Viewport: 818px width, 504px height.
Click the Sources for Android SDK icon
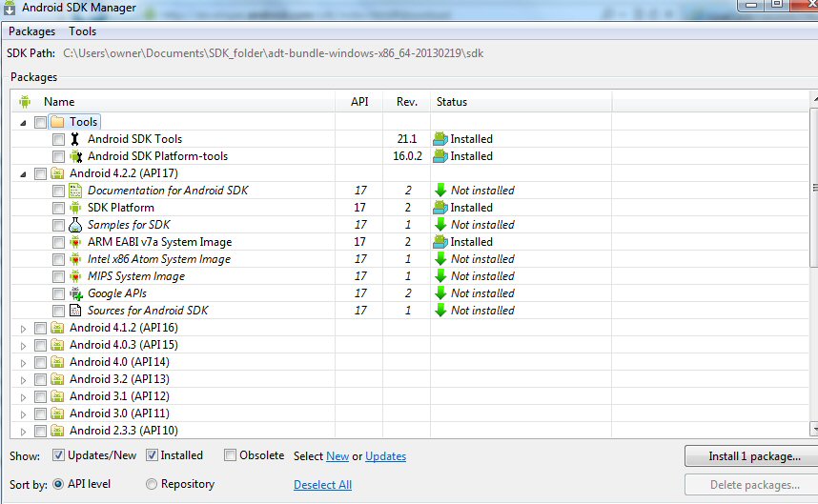coord(75,311)
